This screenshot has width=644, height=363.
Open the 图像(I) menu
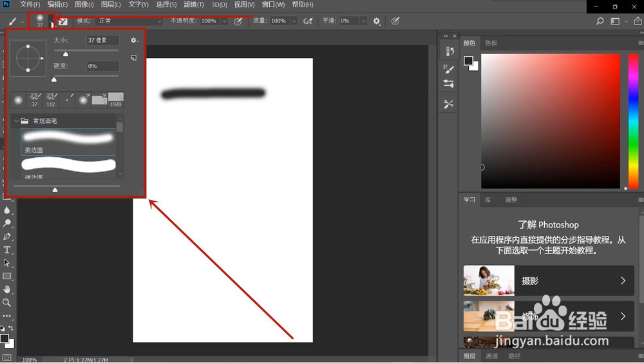tap(84, 5)
